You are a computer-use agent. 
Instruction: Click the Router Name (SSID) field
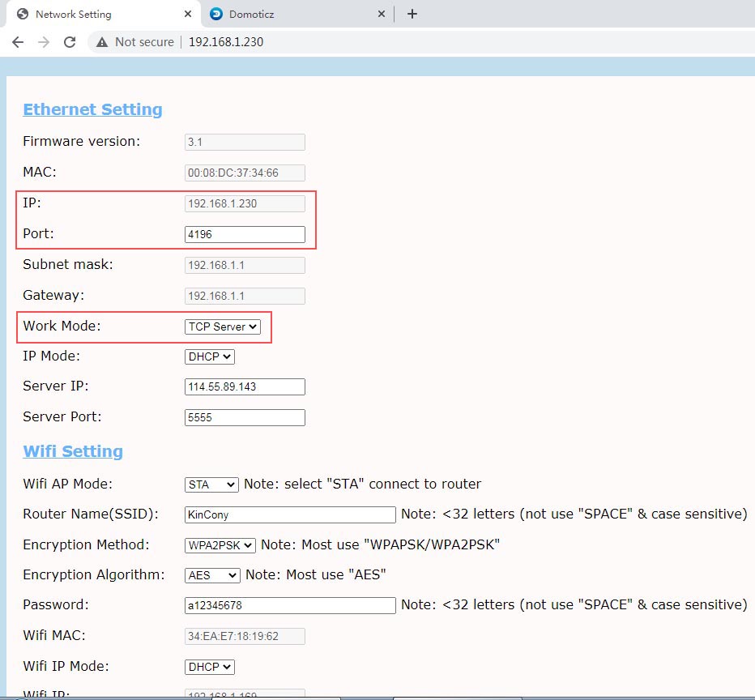[290, 514]
